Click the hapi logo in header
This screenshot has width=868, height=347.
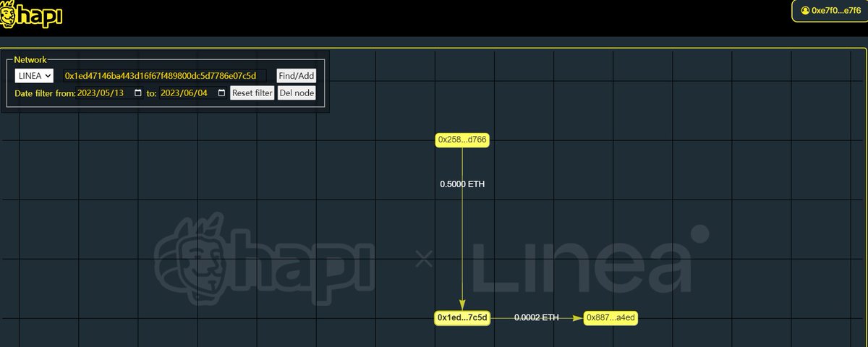click(x=33, y=13)
